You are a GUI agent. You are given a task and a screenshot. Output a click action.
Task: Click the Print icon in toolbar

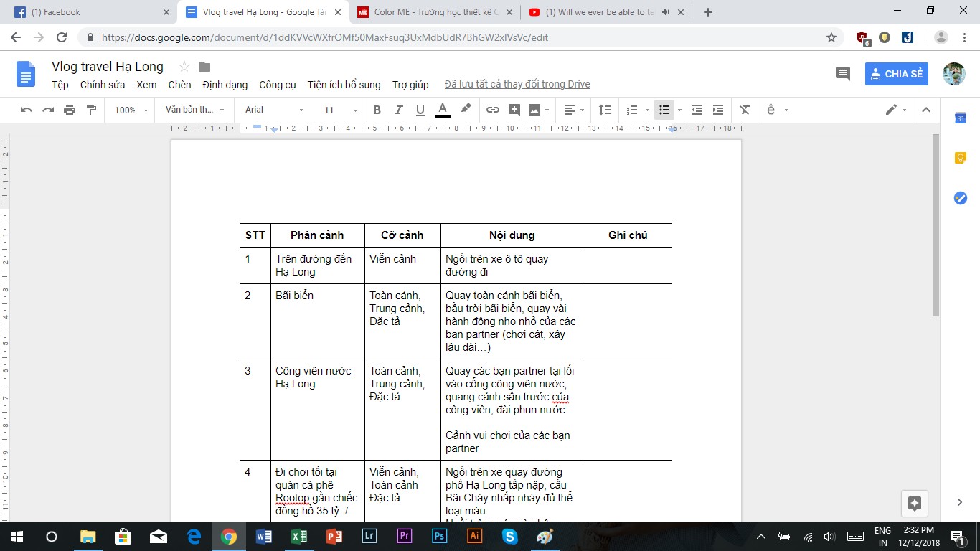tap(70, 110)
